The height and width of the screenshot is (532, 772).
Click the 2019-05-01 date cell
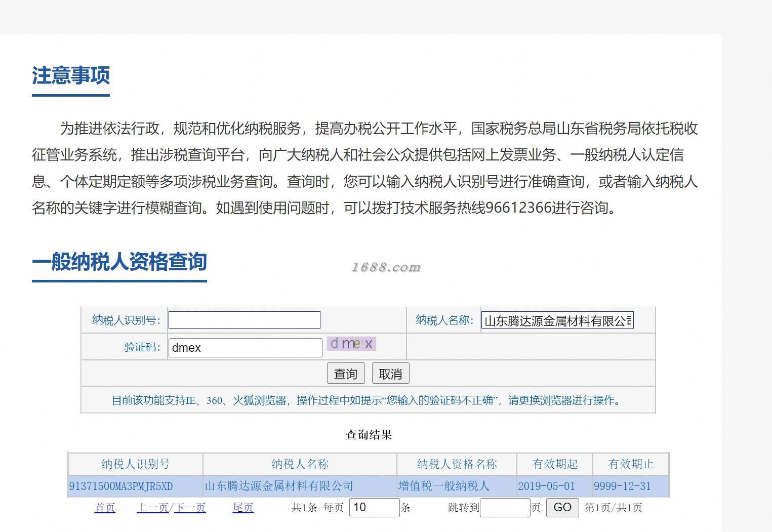pos(554,486)
